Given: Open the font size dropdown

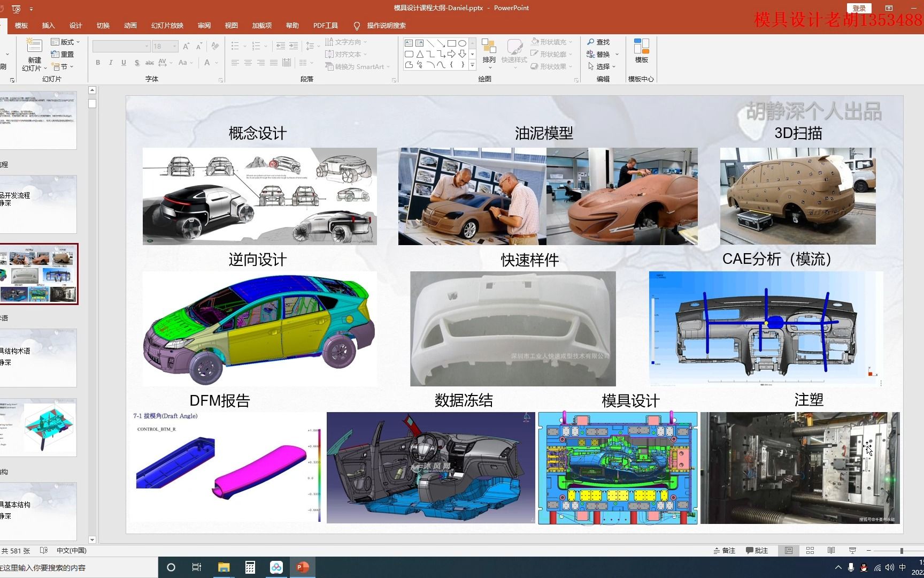Looking at the screenshot, I should (173, 46).
